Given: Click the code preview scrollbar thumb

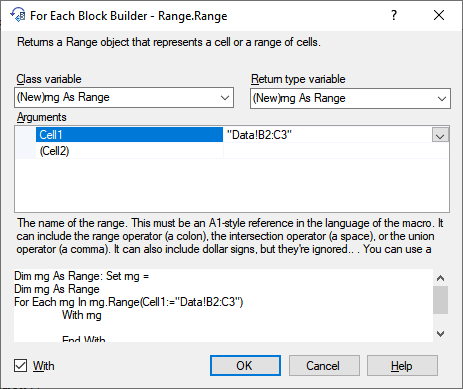Looking at the screenshot, I should 440,300.
